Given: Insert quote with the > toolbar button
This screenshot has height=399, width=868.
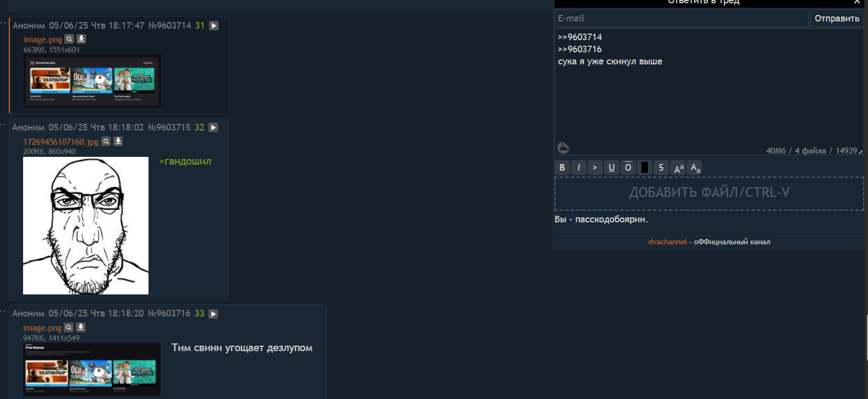Looking at the screenshot, I should pyautogui.click(x=595, y=167).
